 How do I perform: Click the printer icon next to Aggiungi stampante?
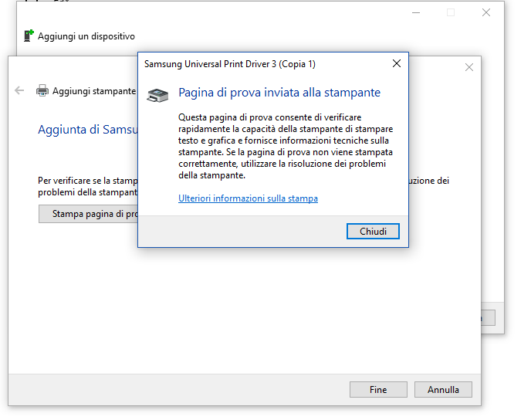tap(42, 90)
